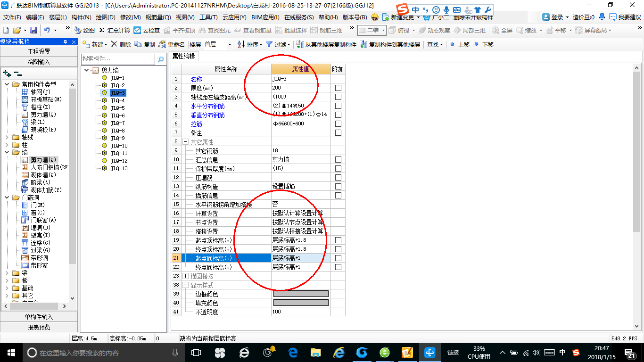Click 报表预览 navigation button
The height and width of the screenshot is (362, 644).
coord(39,327)
